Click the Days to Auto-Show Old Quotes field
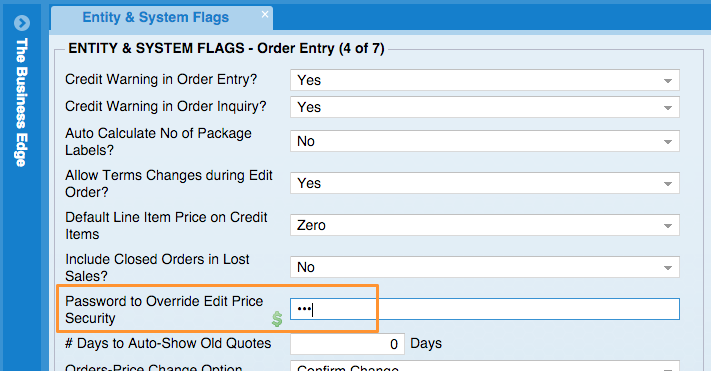 coord(347,344)
